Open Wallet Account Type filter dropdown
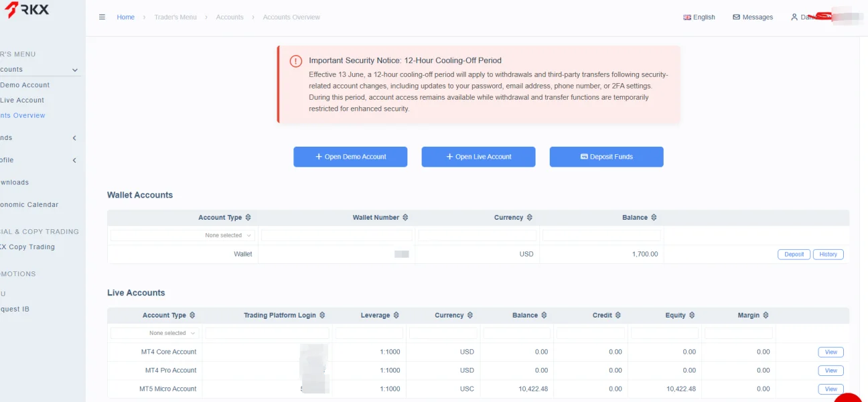The width and height of the screenshot is (868, 402). coord(183,236)
